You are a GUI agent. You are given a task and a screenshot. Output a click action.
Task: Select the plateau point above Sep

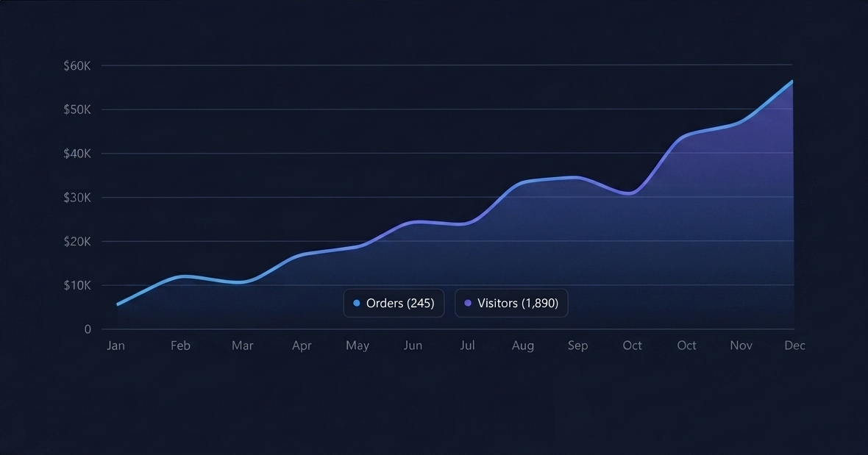[x=578, y=177]
